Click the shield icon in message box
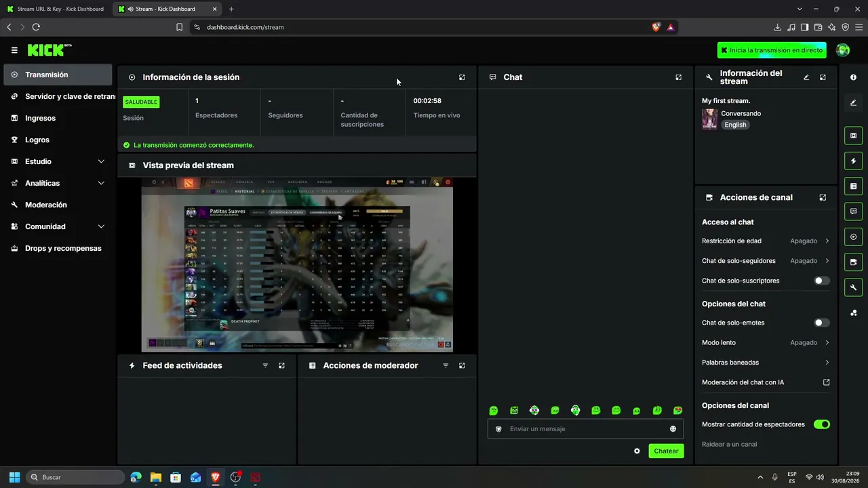 (499, 429)
